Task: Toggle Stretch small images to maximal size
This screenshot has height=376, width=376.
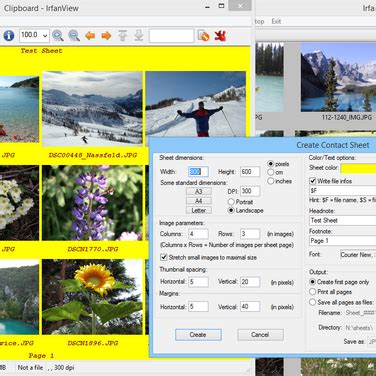Action: [x=164, y=257]
